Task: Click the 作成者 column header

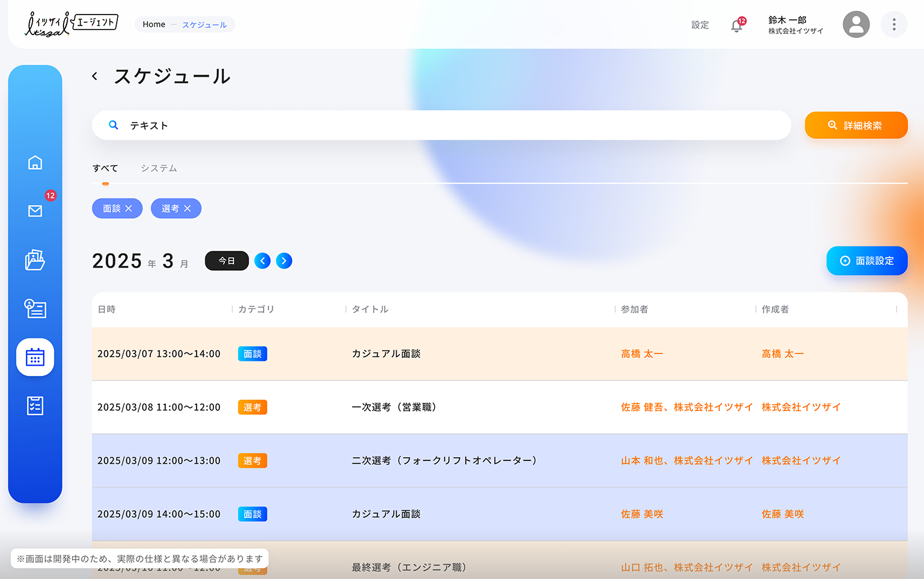Action: (775, 309)
